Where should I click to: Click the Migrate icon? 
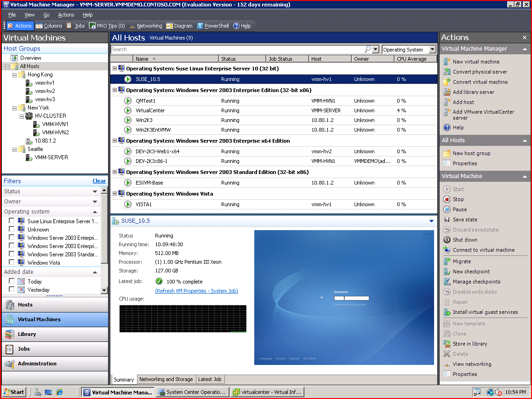click(447, 261)
